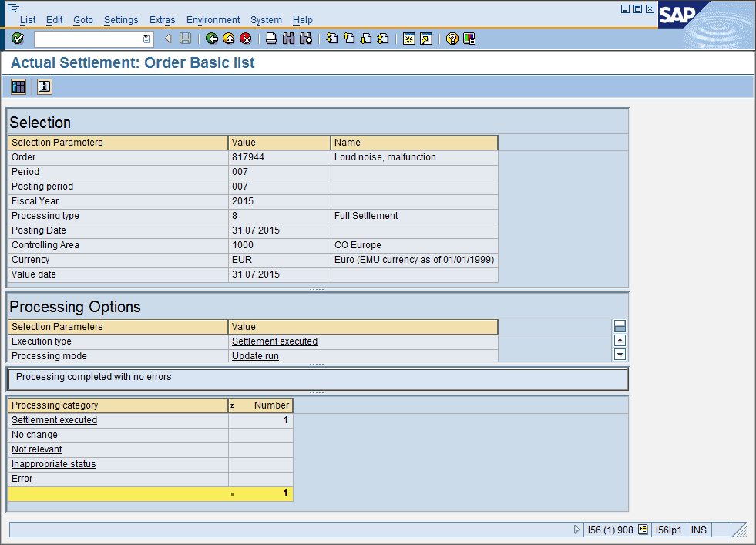Select the CO Europe cell
This screenshot has width=756, height=545.
click(x=414, y=245)
